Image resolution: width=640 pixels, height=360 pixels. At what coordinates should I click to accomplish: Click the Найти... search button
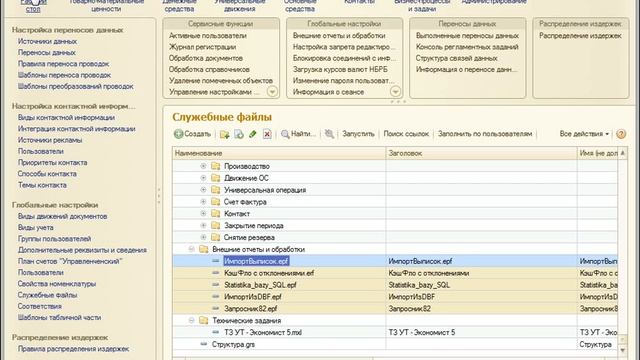[x=298, y=134]
